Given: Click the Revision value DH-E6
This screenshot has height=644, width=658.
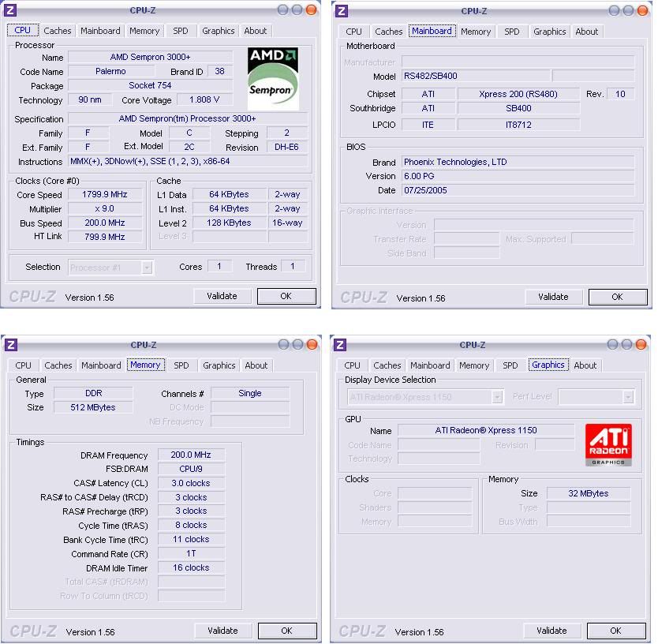Looking at the screenshot, I should click(x=286, y=147).
